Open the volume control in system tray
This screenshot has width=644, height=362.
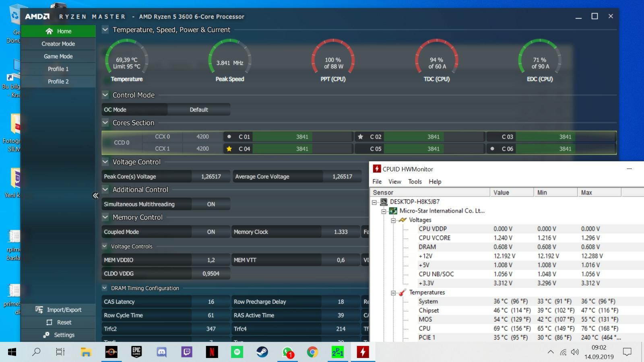[x=575, y=352]
